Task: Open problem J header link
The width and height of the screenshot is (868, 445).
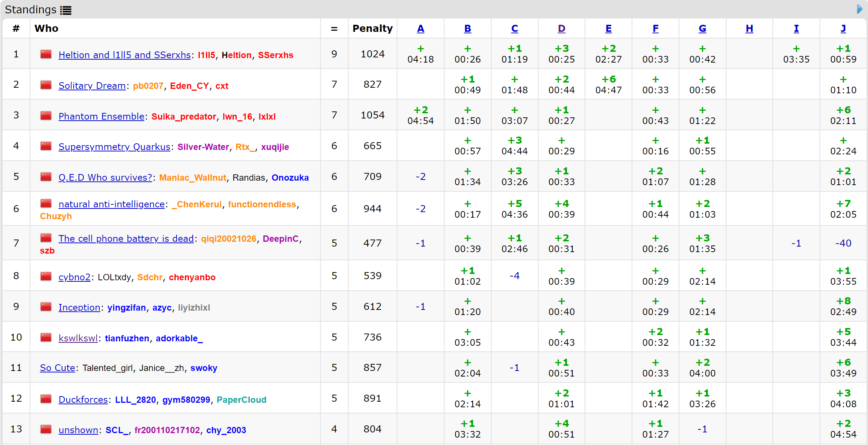Action: 843,29
